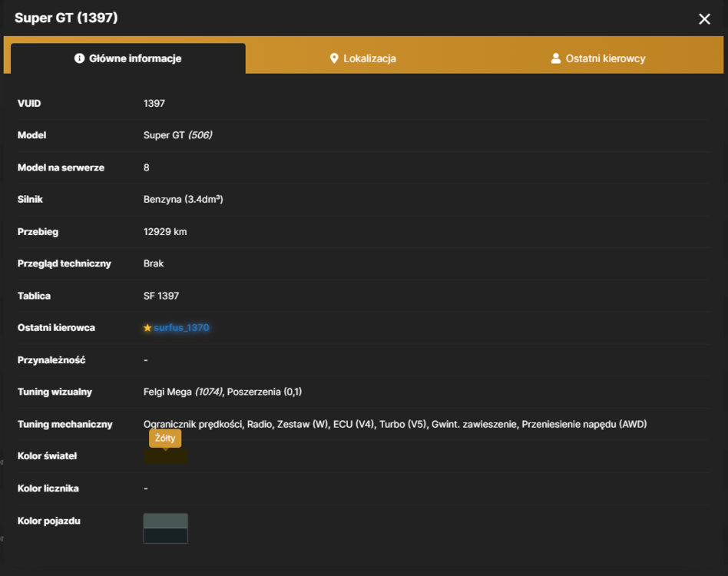Click the Kolor pojazdu color swatch
Image resolution: width=728 pixels, height=576 pixels.
pos(165,528)
